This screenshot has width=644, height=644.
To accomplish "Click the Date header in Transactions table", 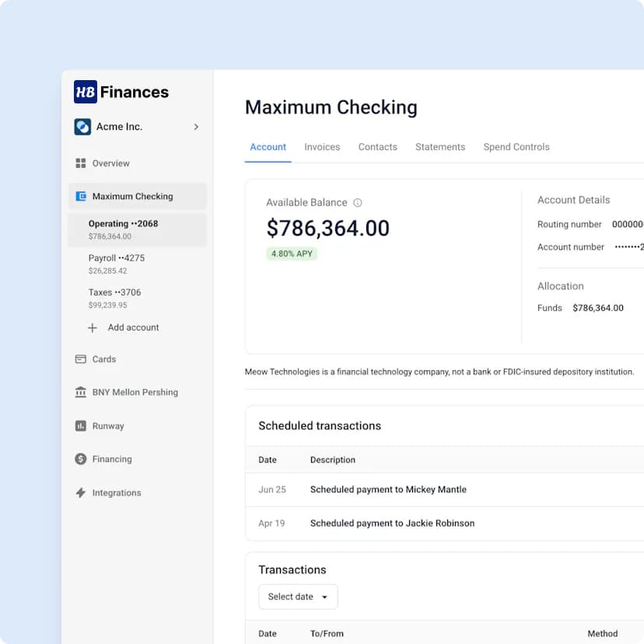I will 268,633.
